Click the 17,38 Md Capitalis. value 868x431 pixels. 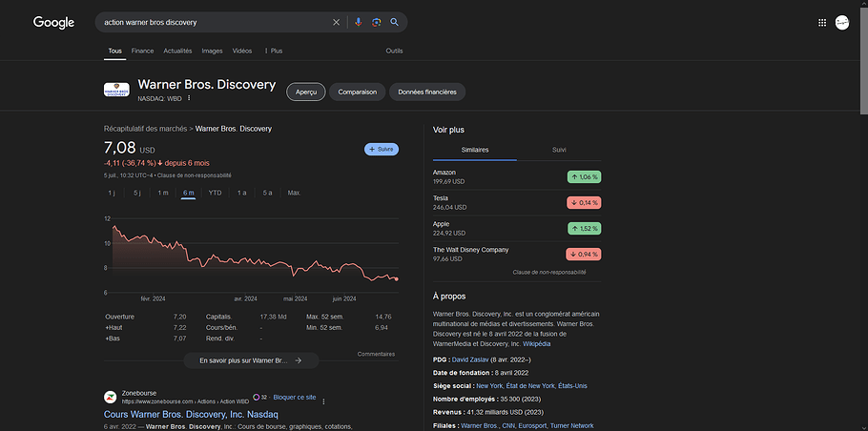coord(273,317)
